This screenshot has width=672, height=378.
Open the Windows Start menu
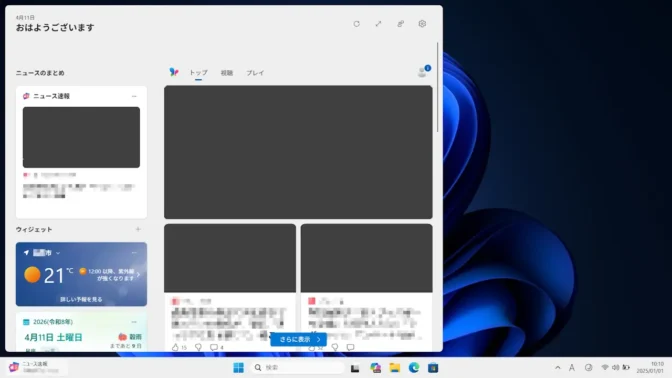[x=239, y=368]
